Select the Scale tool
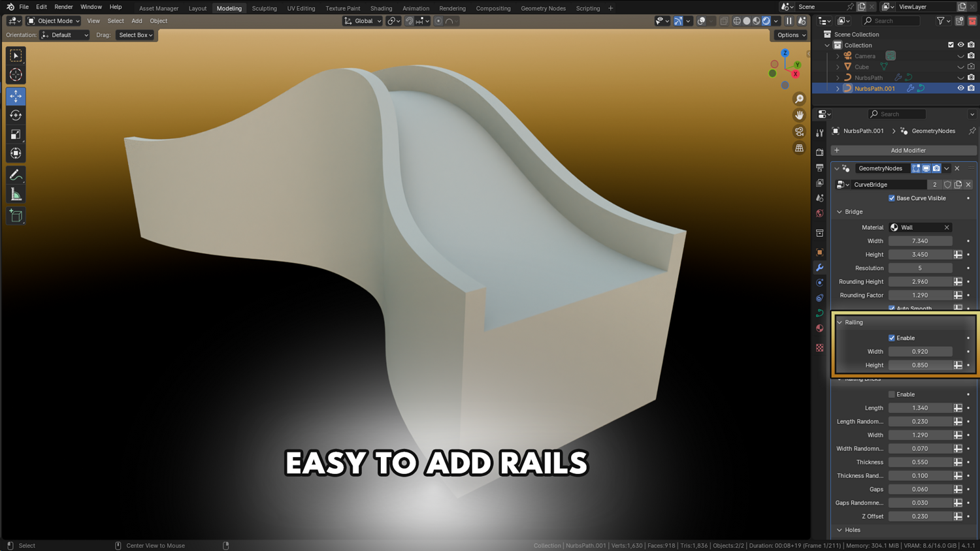980x551 pixels. coord(16,134)
